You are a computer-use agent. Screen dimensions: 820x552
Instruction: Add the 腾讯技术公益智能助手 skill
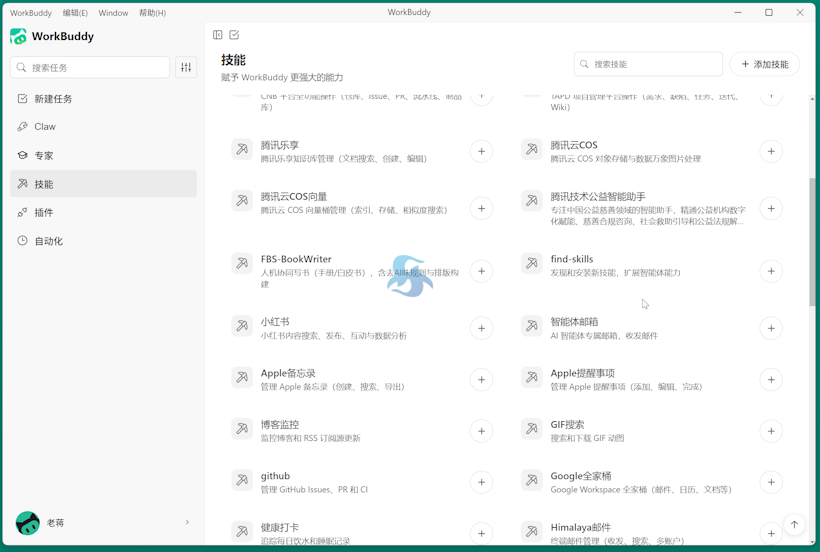pyautogui.click(x=771, y=209)
